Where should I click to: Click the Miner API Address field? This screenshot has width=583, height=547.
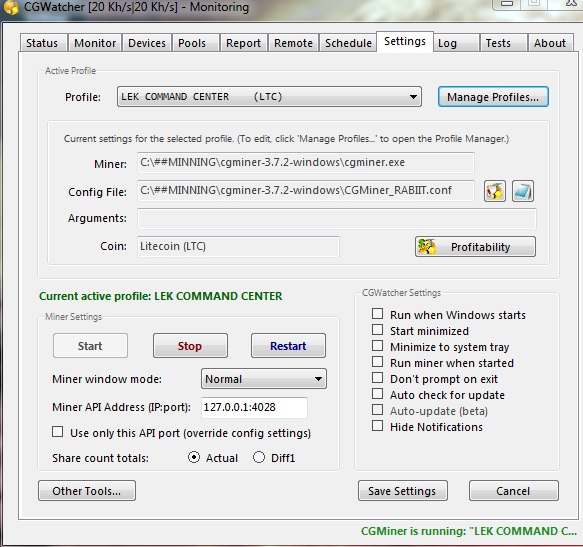(x=254, y=407)
